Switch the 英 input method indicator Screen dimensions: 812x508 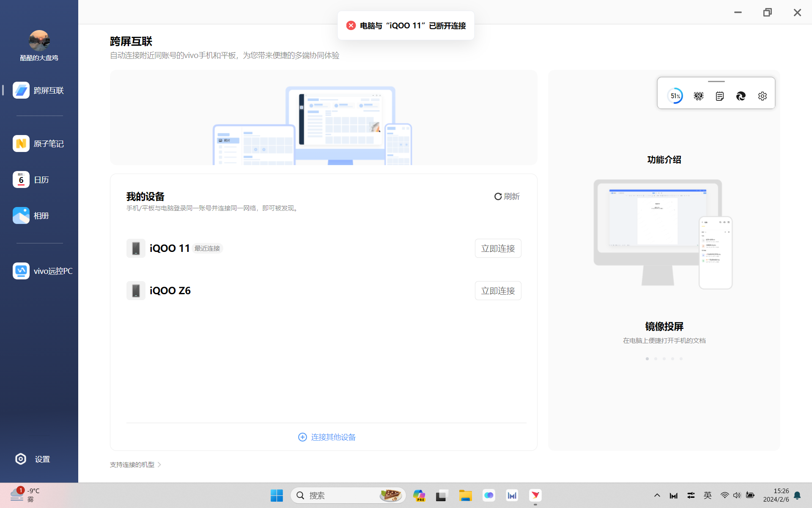(x=708, y=495)
